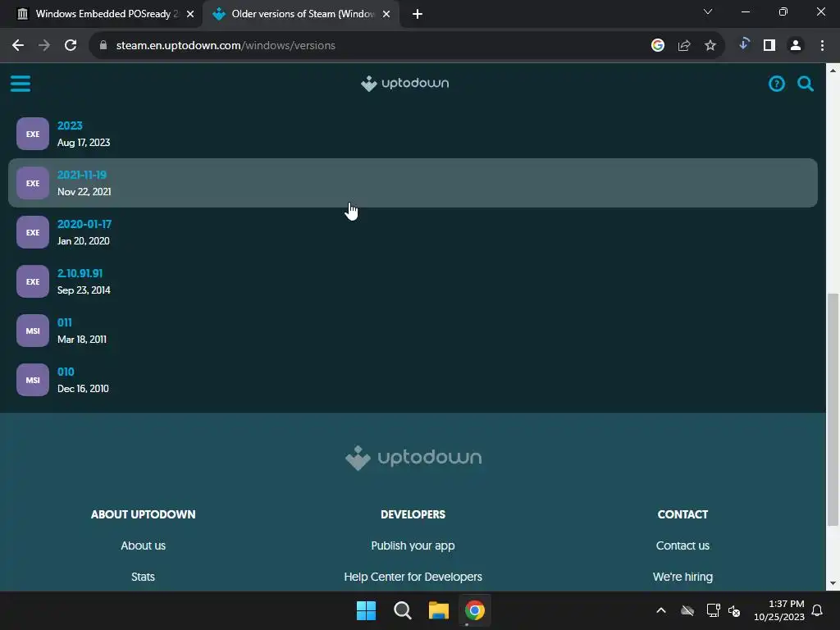Click the Uptodown logo in the header
The height and width of the screenshot is (630, 840).
[x=404, y=84]
